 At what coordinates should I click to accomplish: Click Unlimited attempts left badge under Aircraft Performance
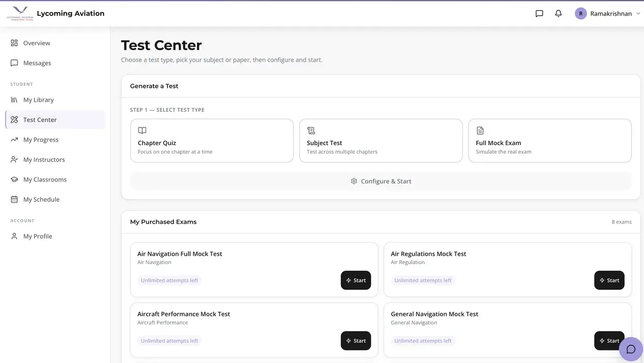[169, 341]
